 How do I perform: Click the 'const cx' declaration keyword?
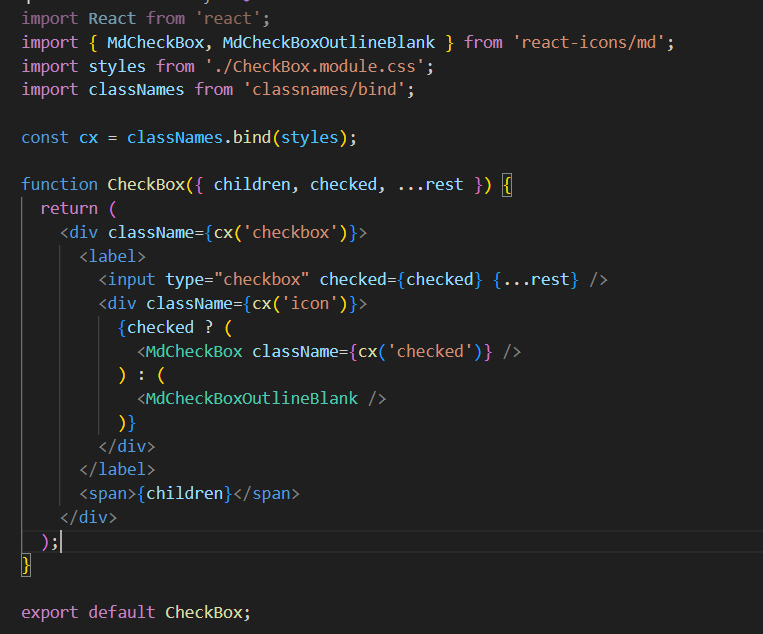(x=45, y=137)
